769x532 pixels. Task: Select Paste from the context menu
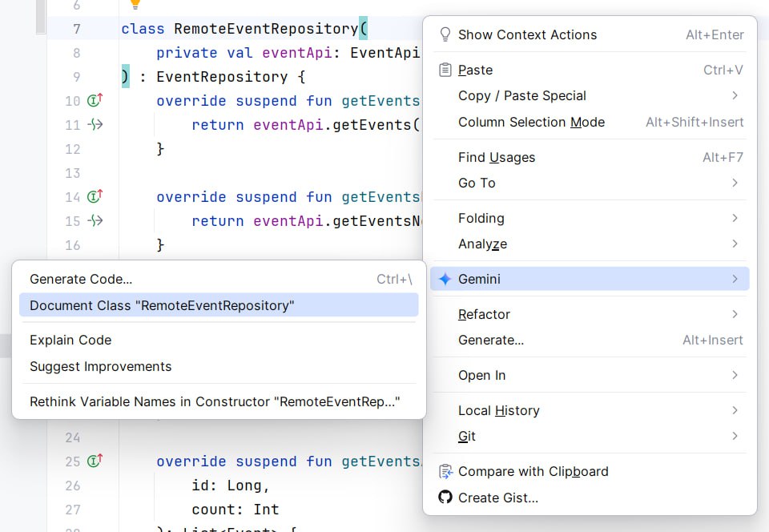(x=590, y=71)
